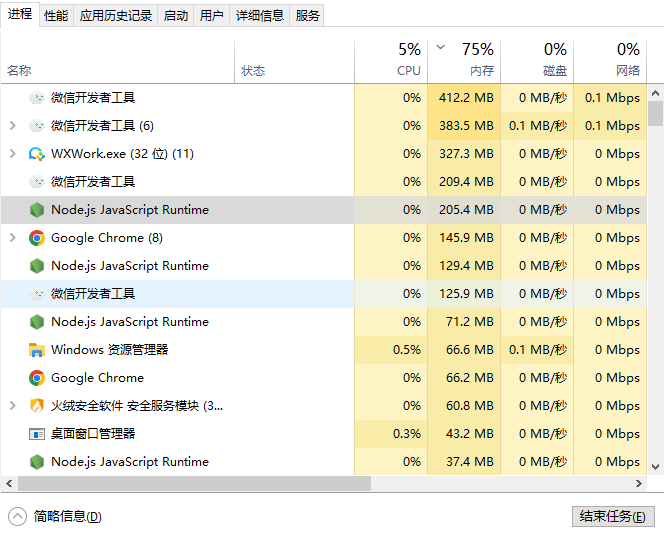Expand the 火绒安全软件 安全服务模块 group
The width and height of the screenshot is (664, 541).
(13, 406)
